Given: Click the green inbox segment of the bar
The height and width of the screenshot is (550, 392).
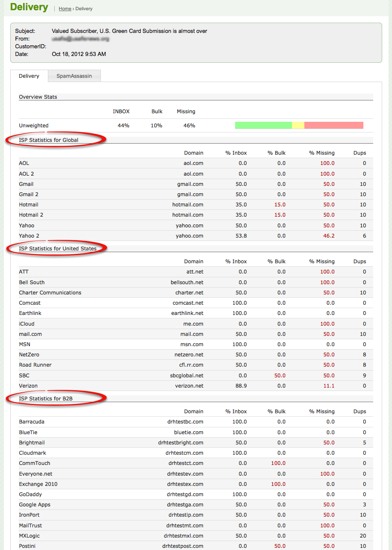Looking at the screenshot, I should click(263, 125).
